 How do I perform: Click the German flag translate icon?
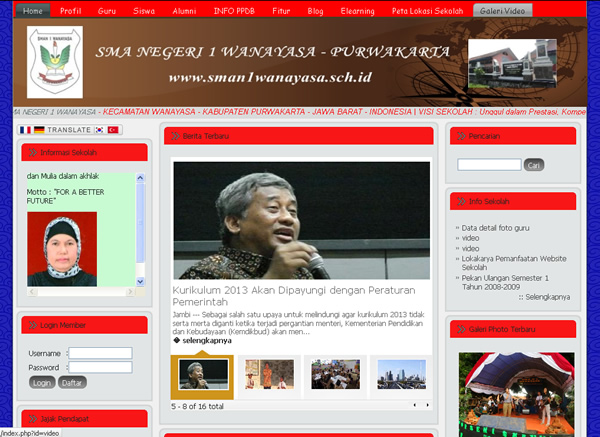[39, 130]
